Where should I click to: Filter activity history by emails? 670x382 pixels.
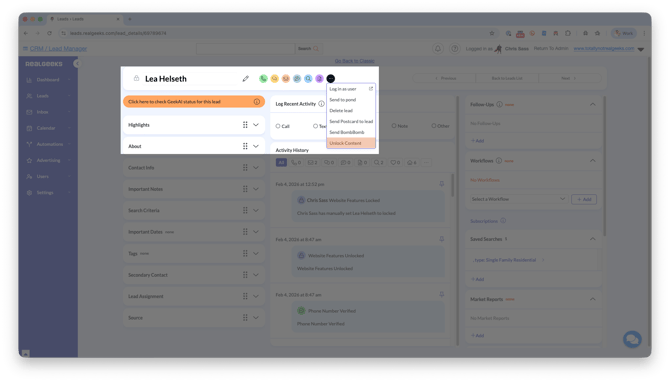(x=312, y=162)
